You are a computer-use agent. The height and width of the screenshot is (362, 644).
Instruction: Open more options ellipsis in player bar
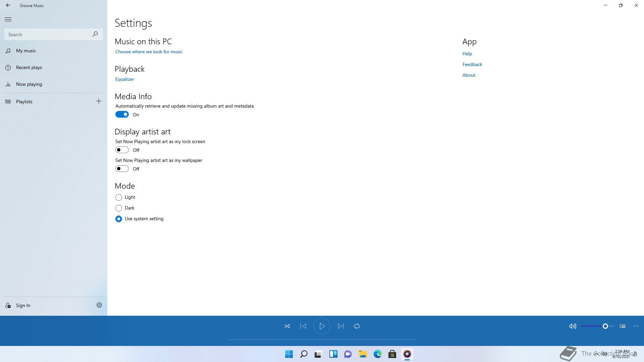[x=636, y=326]
